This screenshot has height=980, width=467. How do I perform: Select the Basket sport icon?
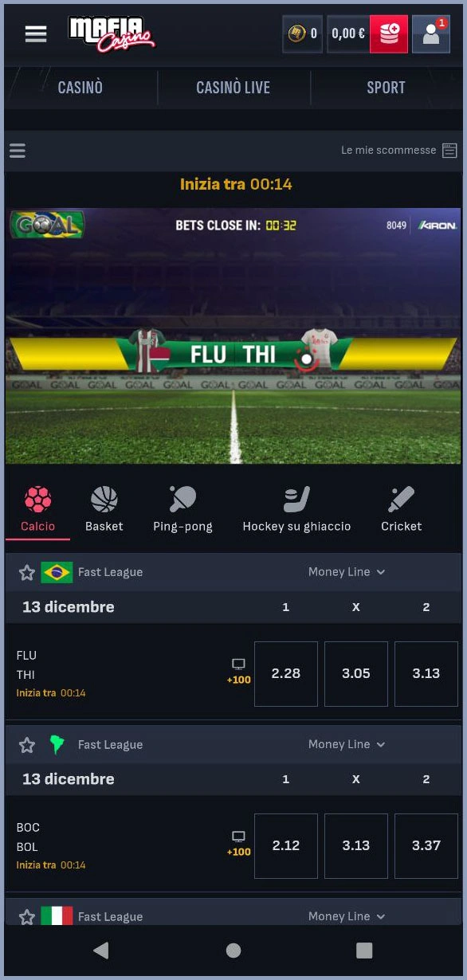tap(104, 509)
